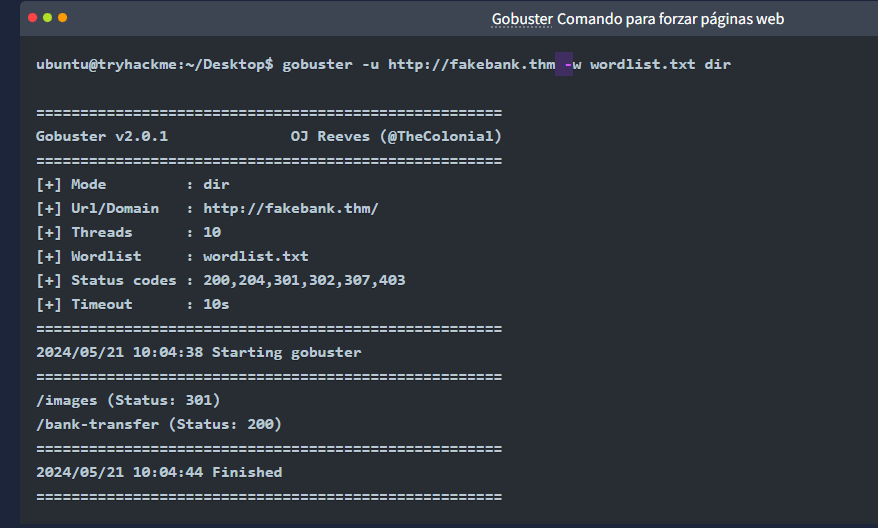The height and width of the screenshot is (528, 878).
Task: Click the yellow minimize dot
Action: pos(47,18)
